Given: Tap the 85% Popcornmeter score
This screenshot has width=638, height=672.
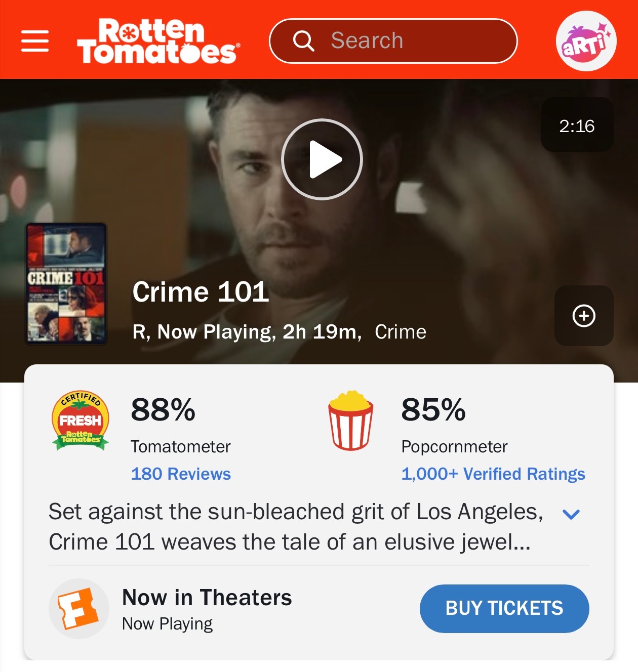Looking at the screenshot, I should [433, 409].
